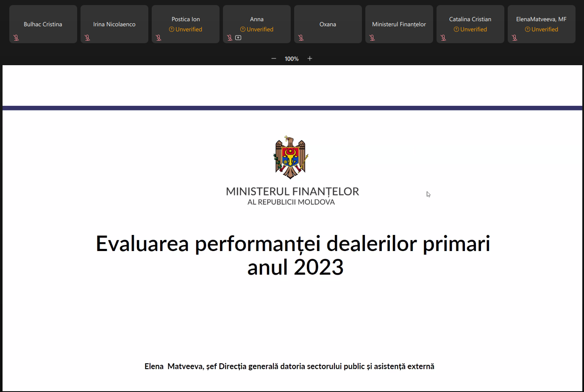584x392 pixels.
Task: Click presenter line 'Elena Matveeva, șef Direcția generală'
Action: coord(289,367)
